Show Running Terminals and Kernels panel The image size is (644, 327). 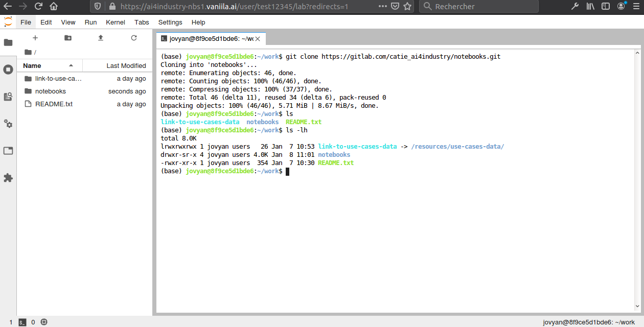click(x=8, y=69)
